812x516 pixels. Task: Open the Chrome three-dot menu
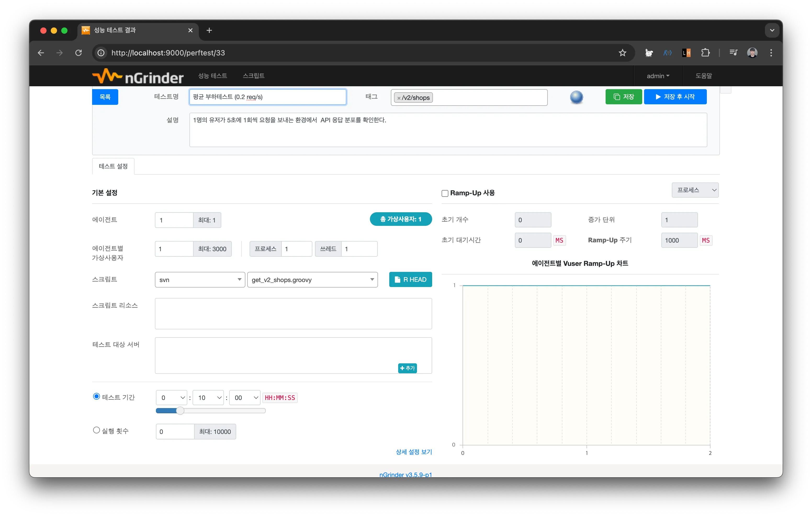pyautogui.click(x=771, y=53)
